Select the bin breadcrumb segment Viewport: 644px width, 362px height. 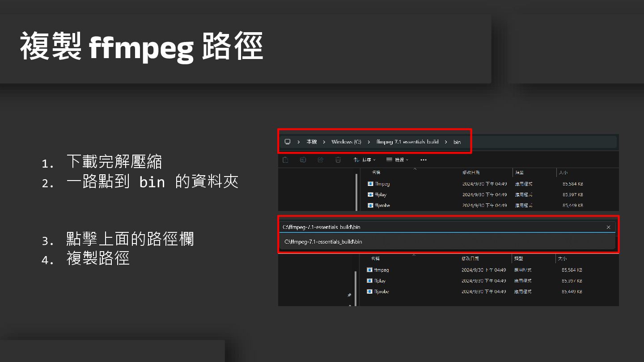[x=457, y=142]
